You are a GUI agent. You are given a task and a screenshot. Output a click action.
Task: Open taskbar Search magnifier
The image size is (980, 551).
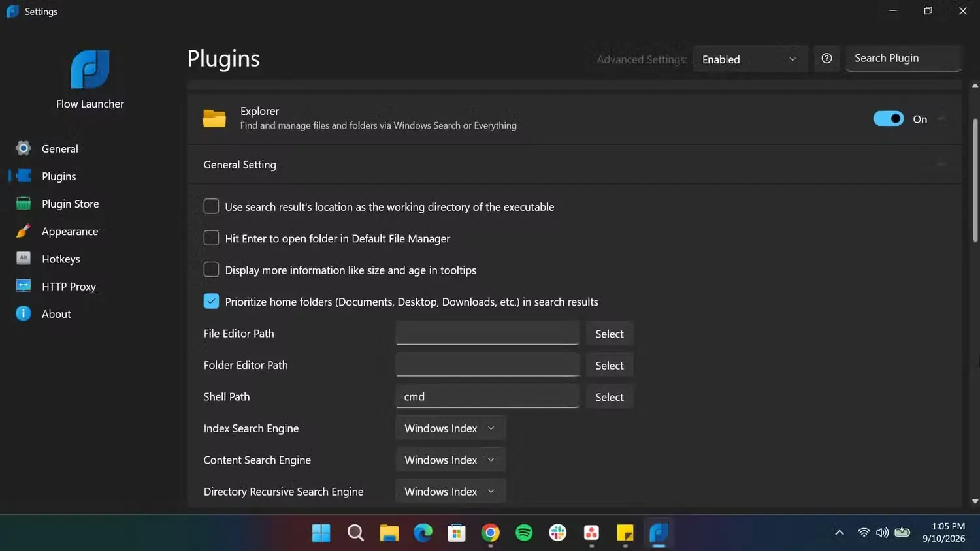355,533
